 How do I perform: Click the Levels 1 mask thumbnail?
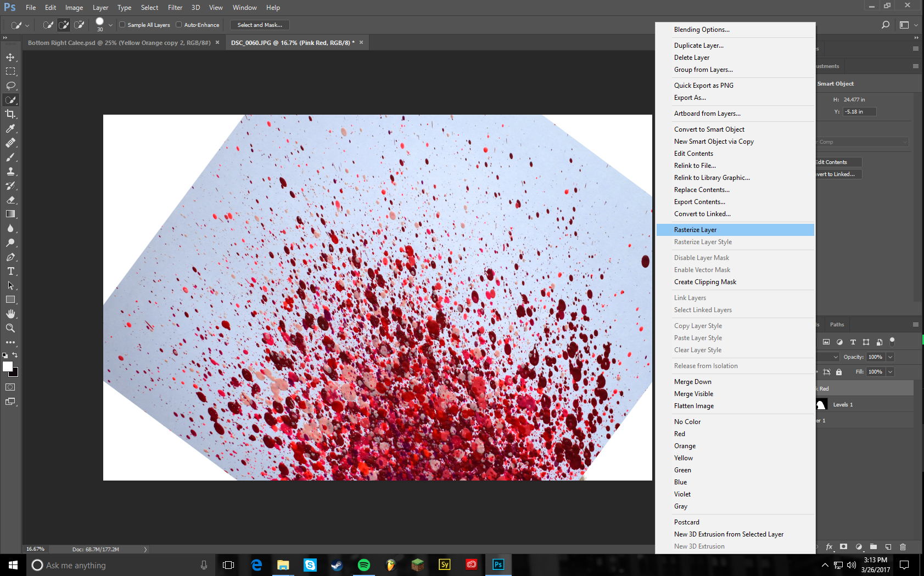821,405
